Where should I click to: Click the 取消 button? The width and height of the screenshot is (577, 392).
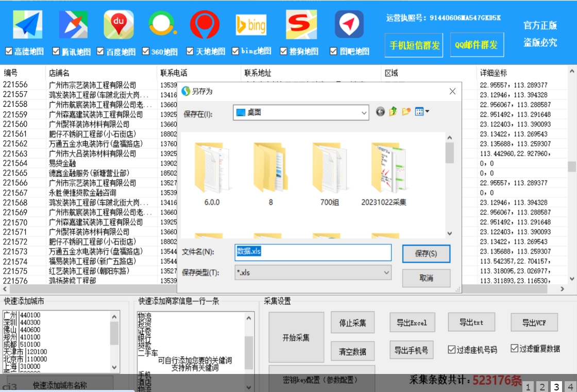tap(426, 278)
